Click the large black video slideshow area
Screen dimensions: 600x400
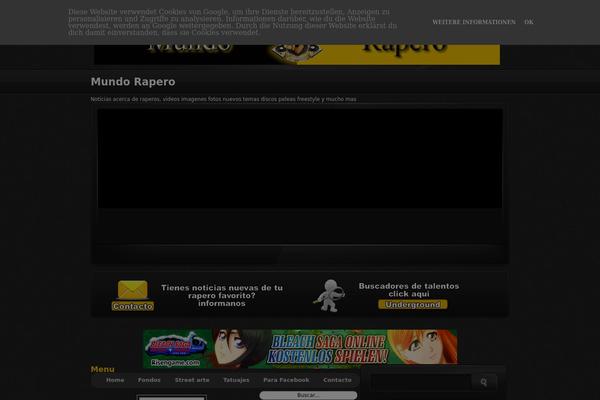point(300,158)
